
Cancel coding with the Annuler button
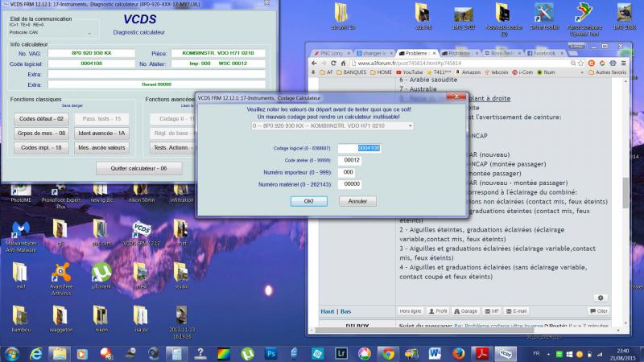point(357,201)
